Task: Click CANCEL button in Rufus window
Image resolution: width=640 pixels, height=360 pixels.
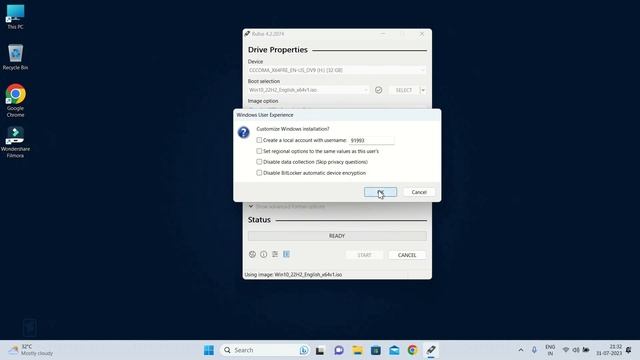Action: (x=407, y=255)
